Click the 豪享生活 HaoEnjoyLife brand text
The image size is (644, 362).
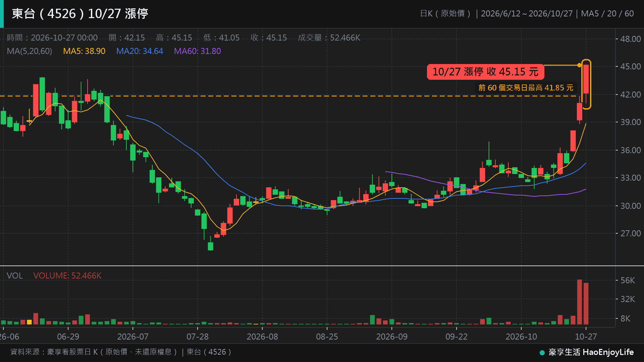(x=591, y=352)
